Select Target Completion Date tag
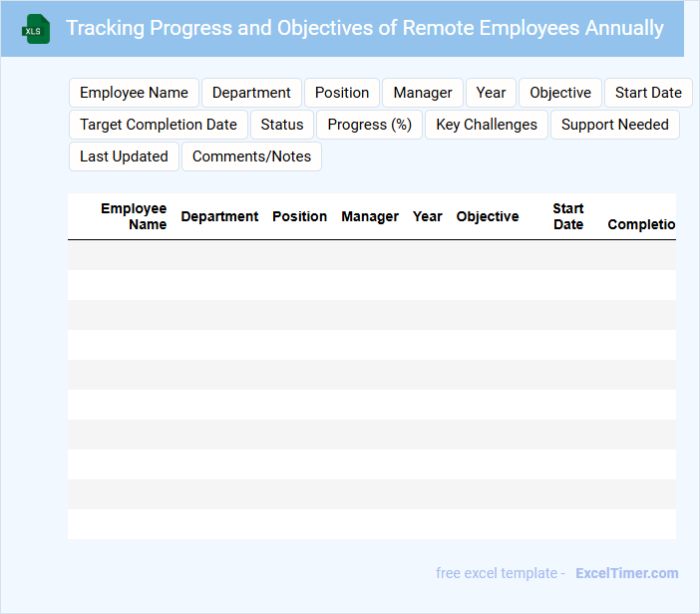 point(159,125)
